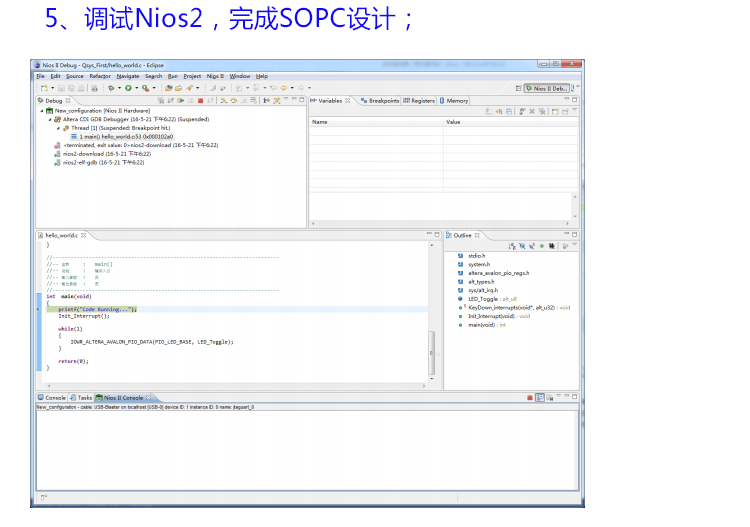Open the Debug view menu triangle
750x527 pixels.
coord(286,99)
